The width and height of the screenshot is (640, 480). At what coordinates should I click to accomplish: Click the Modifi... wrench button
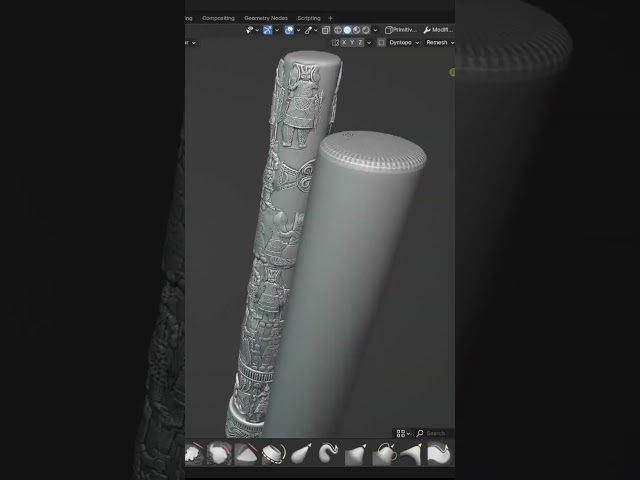(438, 30)
